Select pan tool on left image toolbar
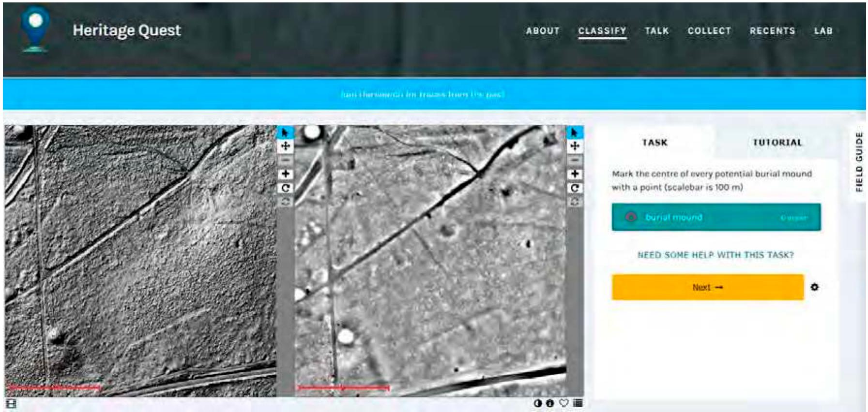 (x=285, y=146)
